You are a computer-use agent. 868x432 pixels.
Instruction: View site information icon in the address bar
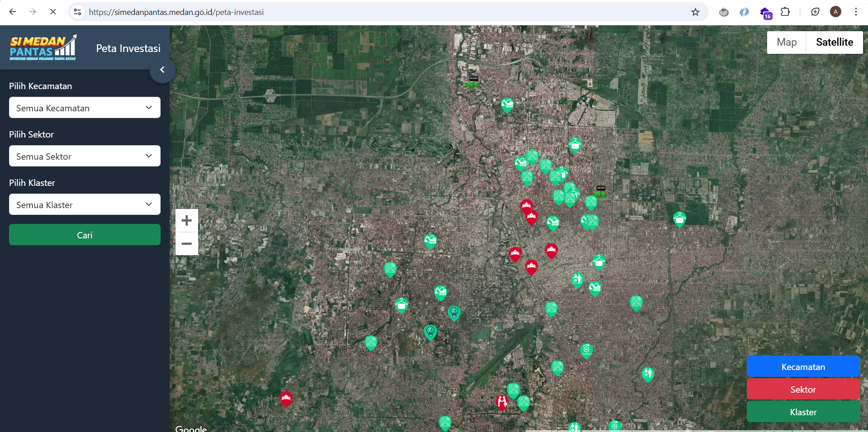pos(78,12)
